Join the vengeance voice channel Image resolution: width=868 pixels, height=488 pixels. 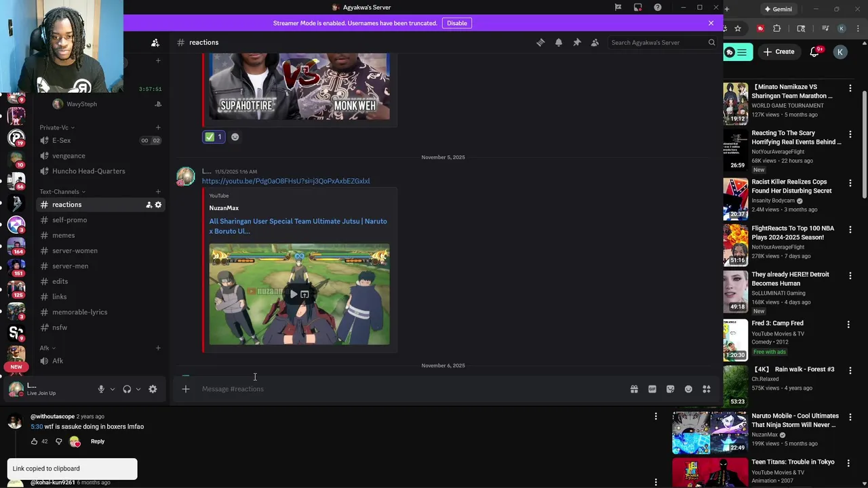point(100,156)
